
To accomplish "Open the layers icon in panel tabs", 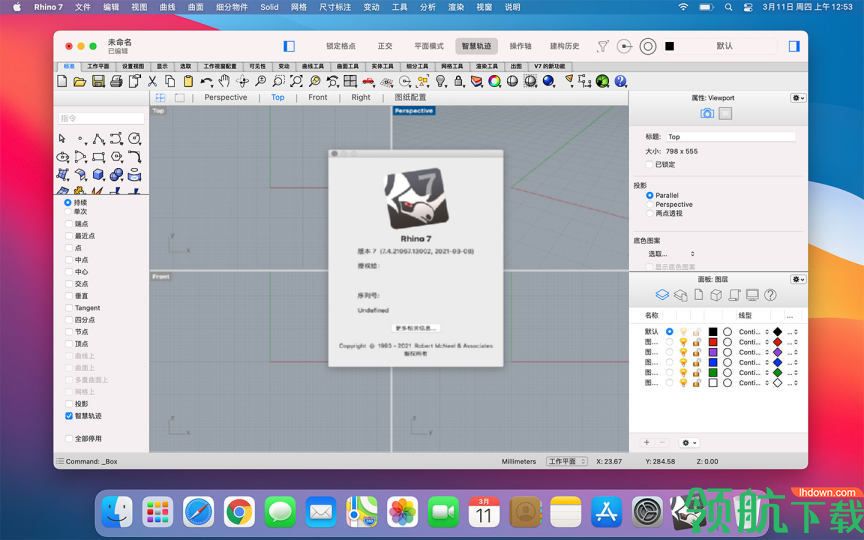I will tap(662, 295).
